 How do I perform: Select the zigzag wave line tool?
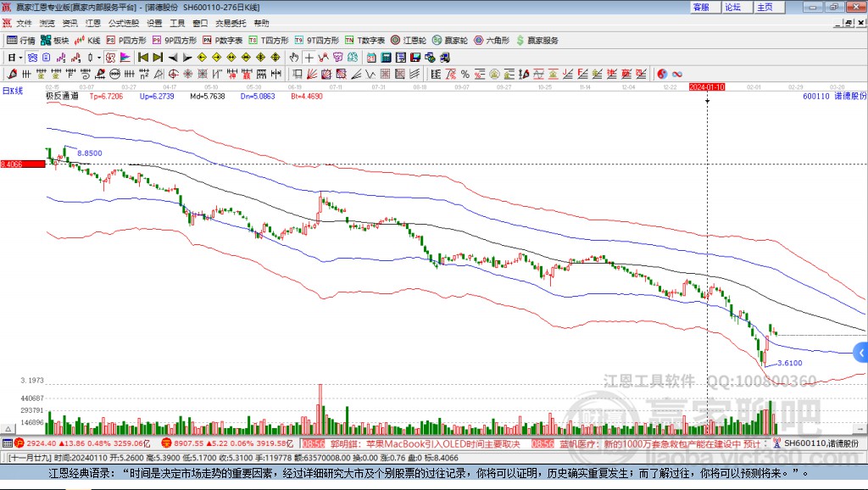pos(370,74)
